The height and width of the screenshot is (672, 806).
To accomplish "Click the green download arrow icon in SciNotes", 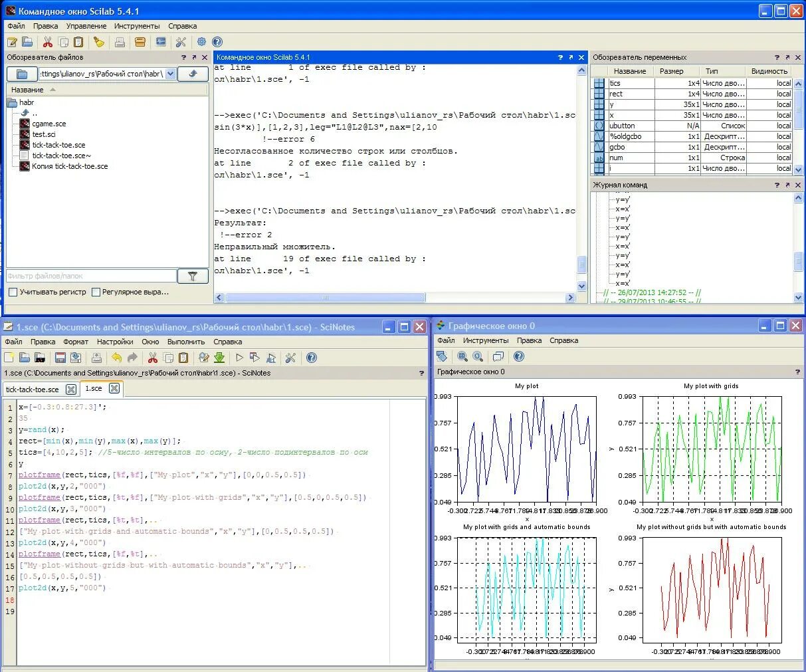I will coord(219,358).
